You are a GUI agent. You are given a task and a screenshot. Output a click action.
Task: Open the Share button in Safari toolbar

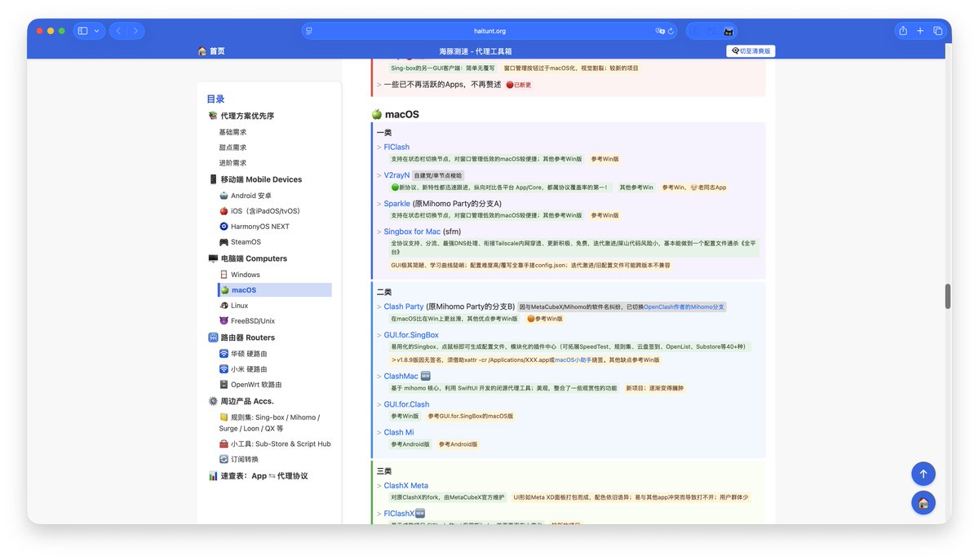[x=902, y=31]
